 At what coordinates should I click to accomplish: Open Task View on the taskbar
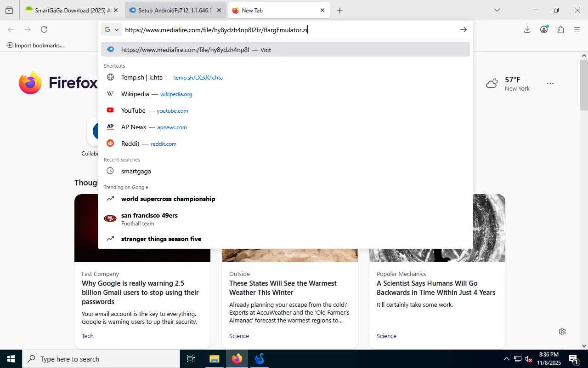(x=191, y=359)
